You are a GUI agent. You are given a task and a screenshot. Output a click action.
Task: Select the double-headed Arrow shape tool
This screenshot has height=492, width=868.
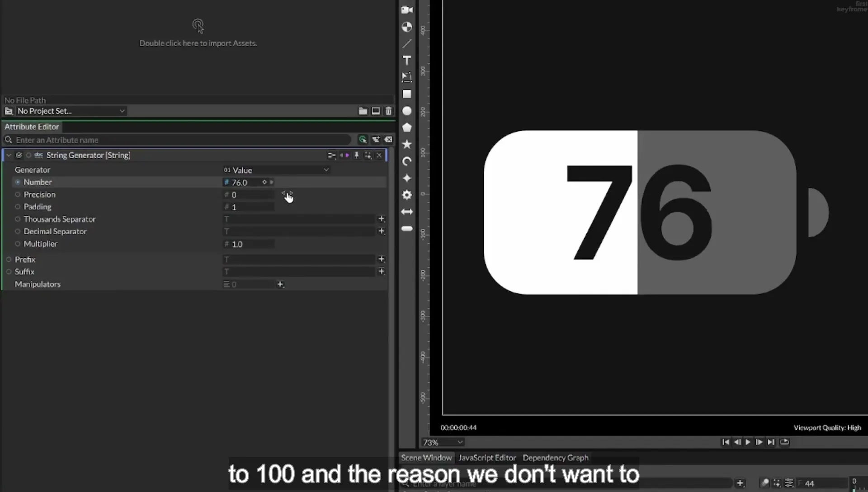click(407, 212)
